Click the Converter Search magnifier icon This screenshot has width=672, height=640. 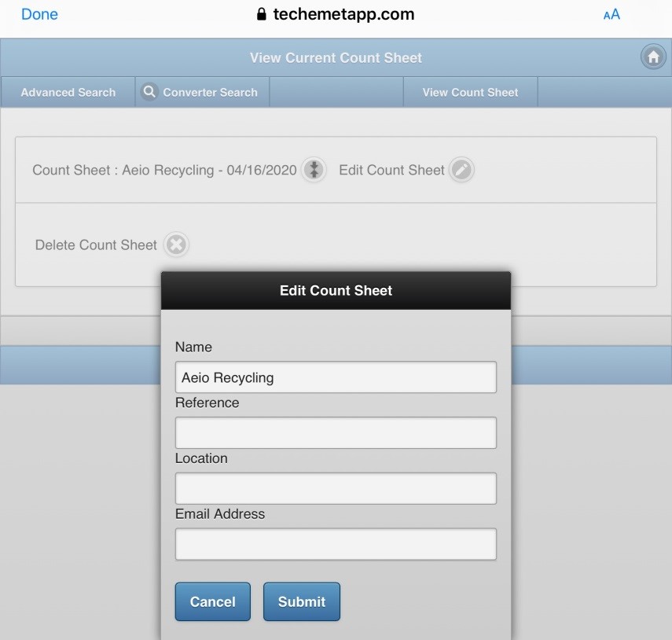(x=149, y=92)
